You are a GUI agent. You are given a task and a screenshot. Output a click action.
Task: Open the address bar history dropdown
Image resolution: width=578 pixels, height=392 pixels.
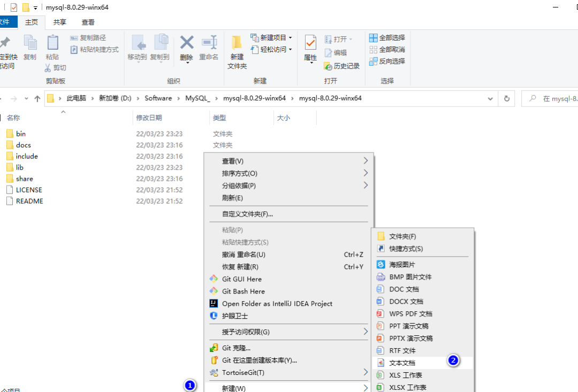tap(490, 99)
